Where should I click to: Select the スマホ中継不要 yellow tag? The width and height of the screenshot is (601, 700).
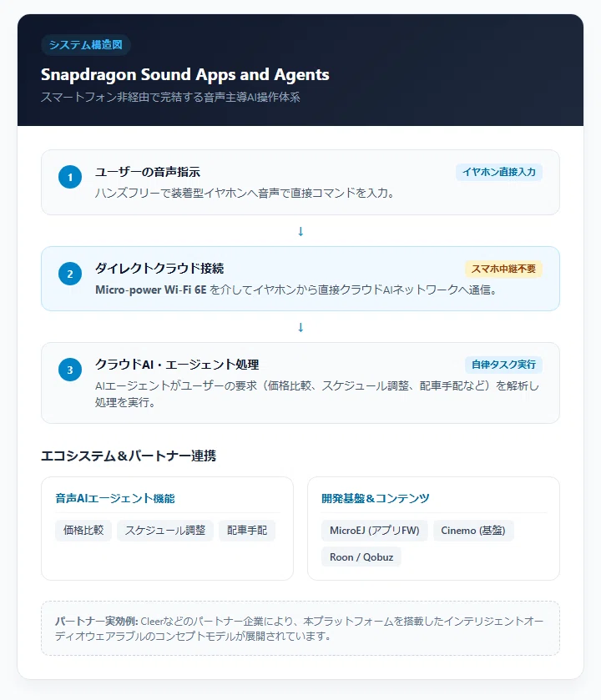[503, 269]
